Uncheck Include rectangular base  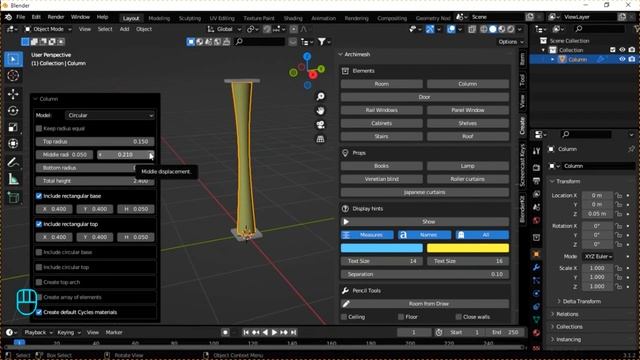[39, 196]
